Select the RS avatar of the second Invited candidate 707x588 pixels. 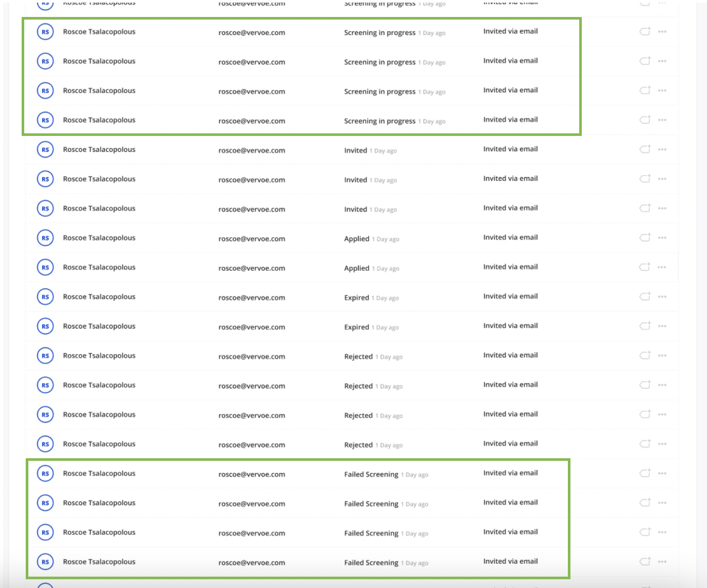(45, 179)
